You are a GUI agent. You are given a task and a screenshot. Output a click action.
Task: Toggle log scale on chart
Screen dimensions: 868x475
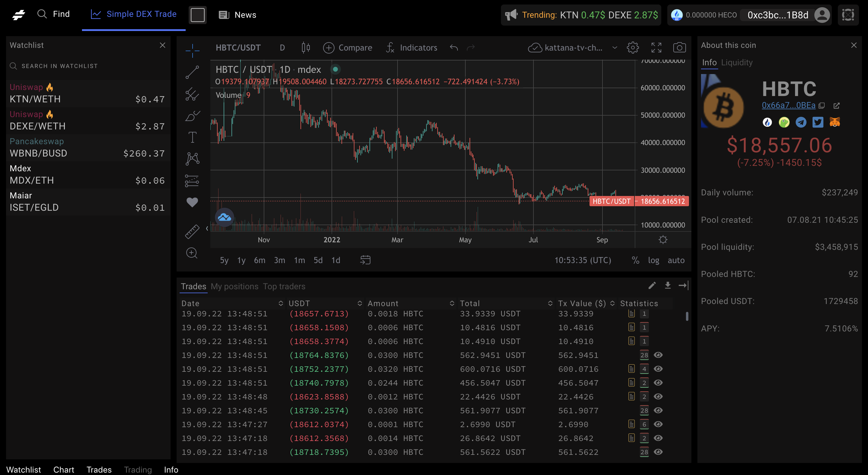coord(653,260)
